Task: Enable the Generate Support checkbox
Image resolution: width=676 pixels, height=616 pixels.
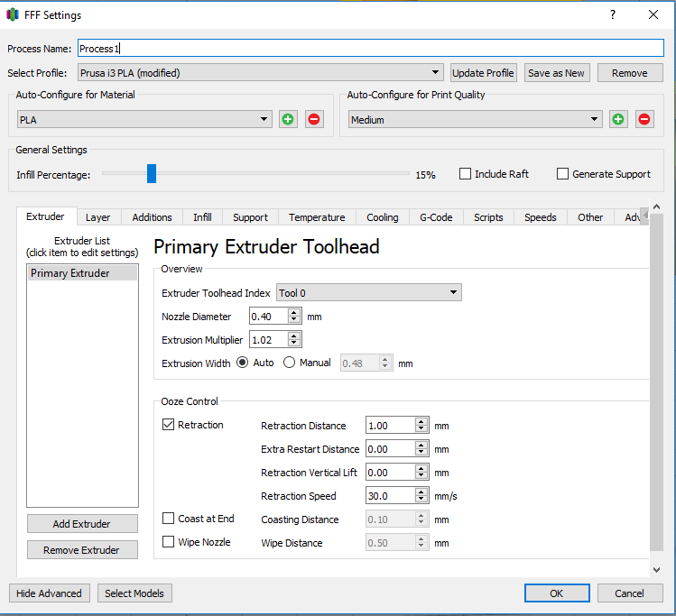Action: [x=562, y=174]
